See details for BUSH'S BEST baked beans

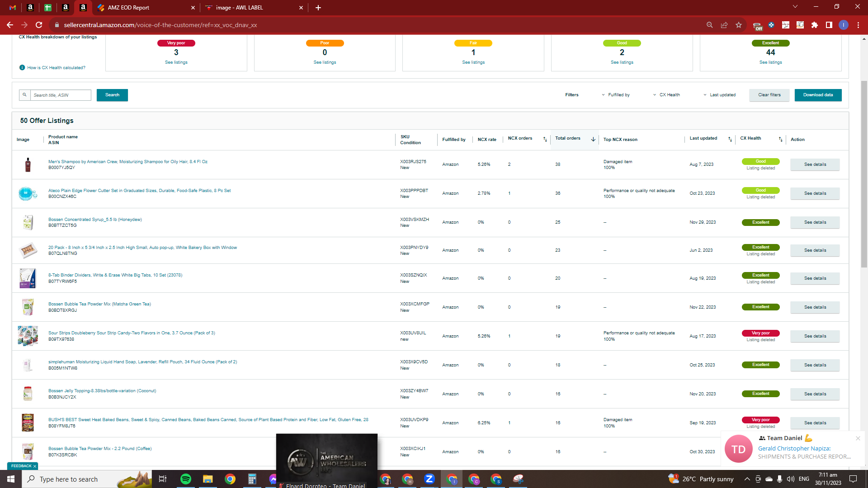pyautogui.click(x=815, y=423)
